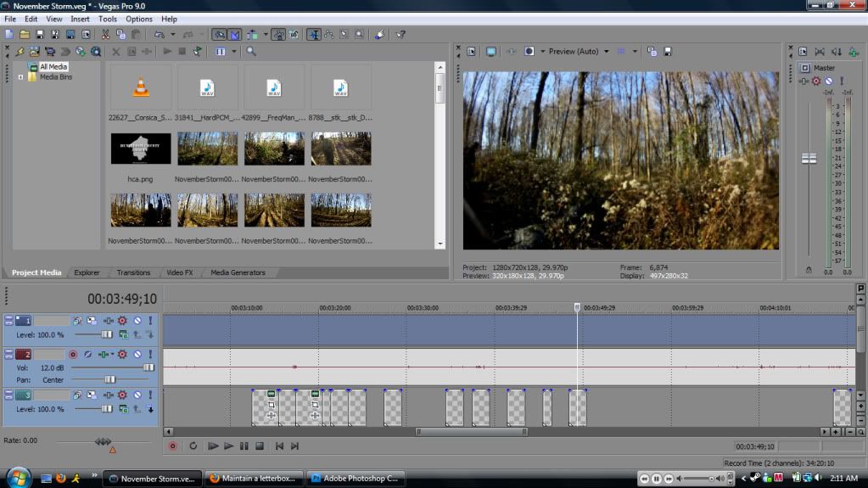This screenshot has height=488, width=868.
Task: Open Audio Properties icon in Master panel
Action: [803, 52]
